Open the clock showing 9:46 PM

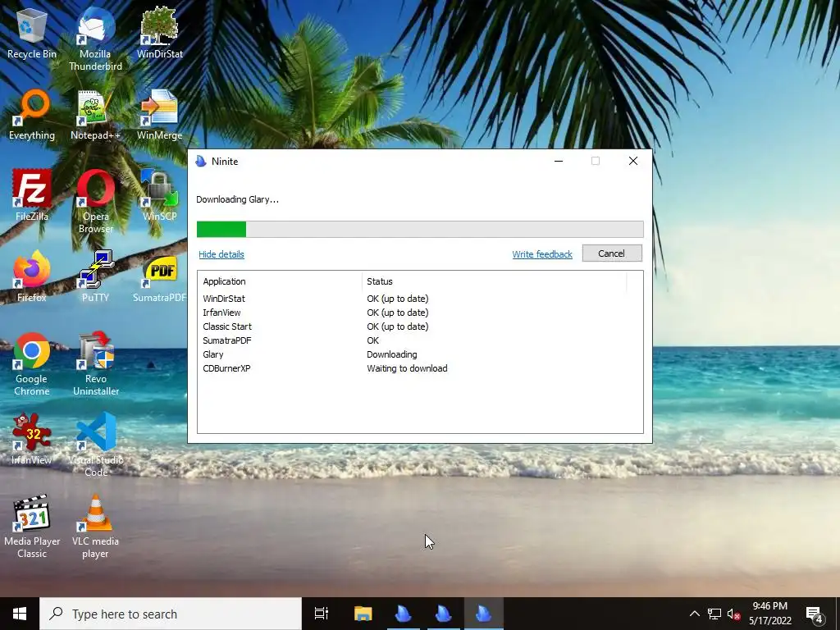[x=769, y=614]
